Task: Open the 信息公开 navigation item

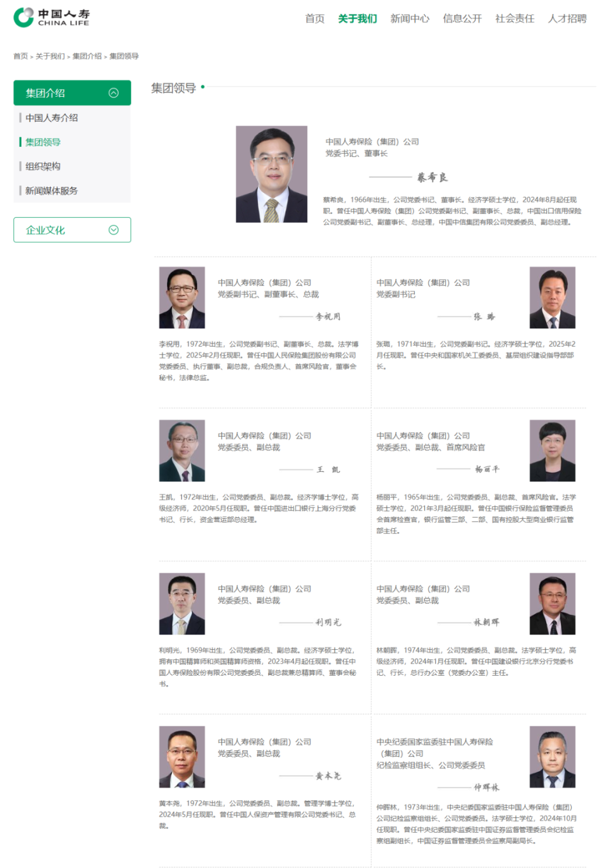Action: coord(462,18)
